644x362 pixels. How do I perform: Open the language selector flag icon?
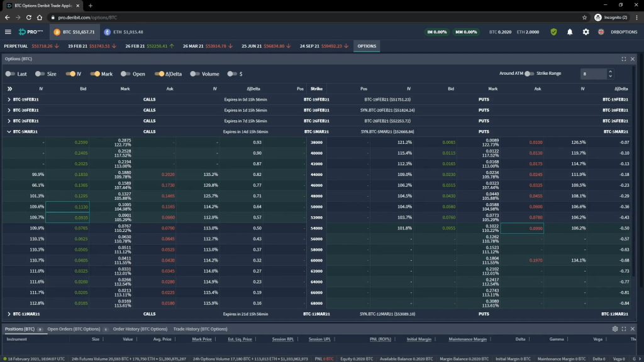[x=601, y=31]
